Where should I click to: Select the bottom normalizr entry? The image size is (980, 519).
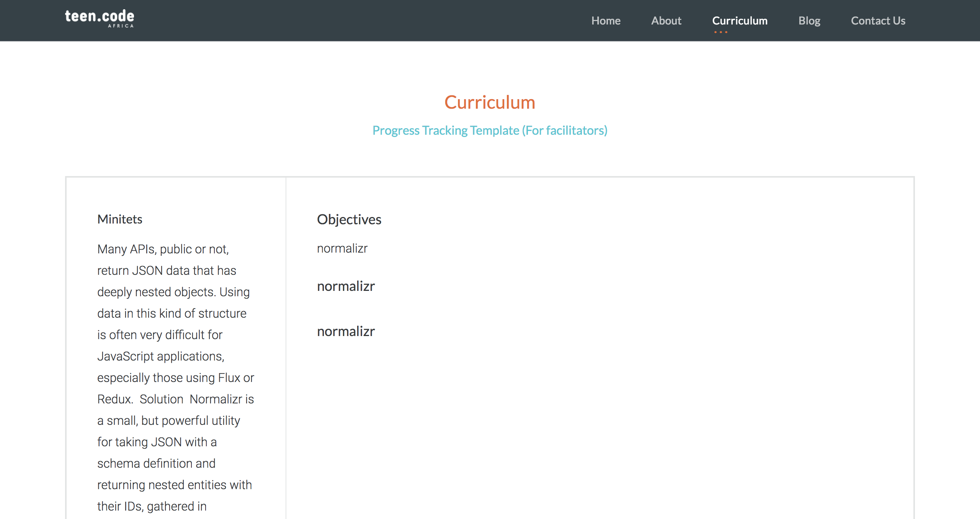pyautogui.click(x=346, y=331)
